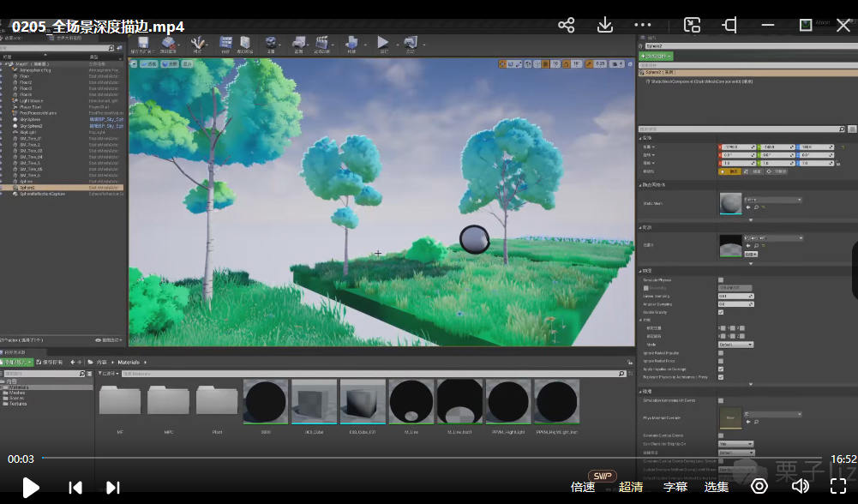Open the 倍速 playback speed menu

[583, 487]
